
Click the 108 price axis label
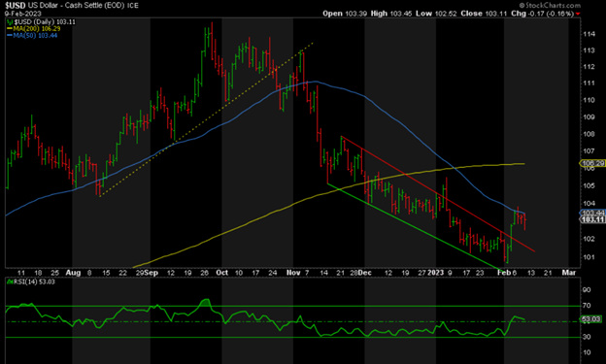(x=589, y=134)
